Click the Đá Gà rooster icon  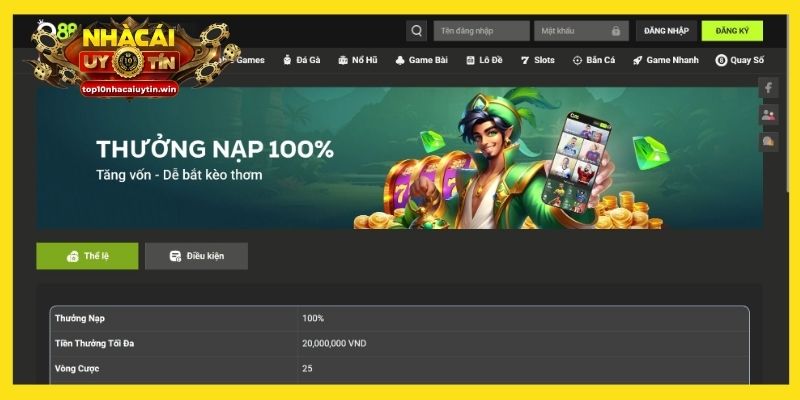click(287, 60)
